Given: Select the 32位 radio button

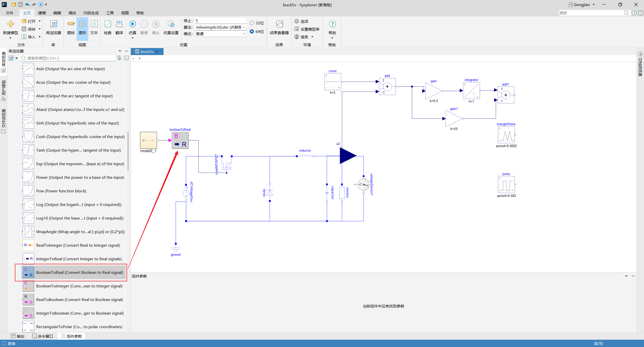Looking at the screenshot, I should [252, 23].
